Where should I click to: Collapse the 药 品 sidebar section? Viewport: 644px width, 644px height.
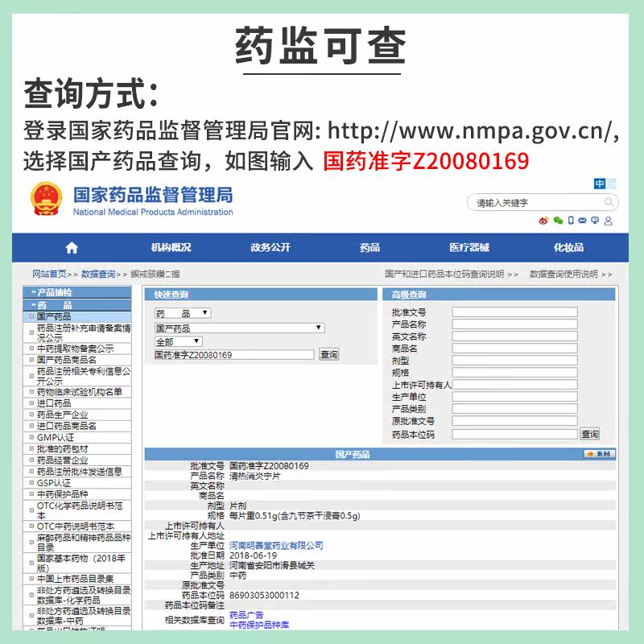(x=77, y=305)
